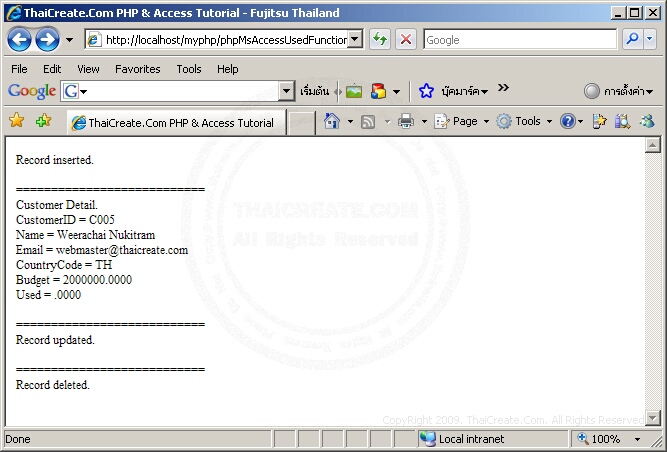
Task: Click the 'Record inserted.' text
Action: tap(55, 160)
